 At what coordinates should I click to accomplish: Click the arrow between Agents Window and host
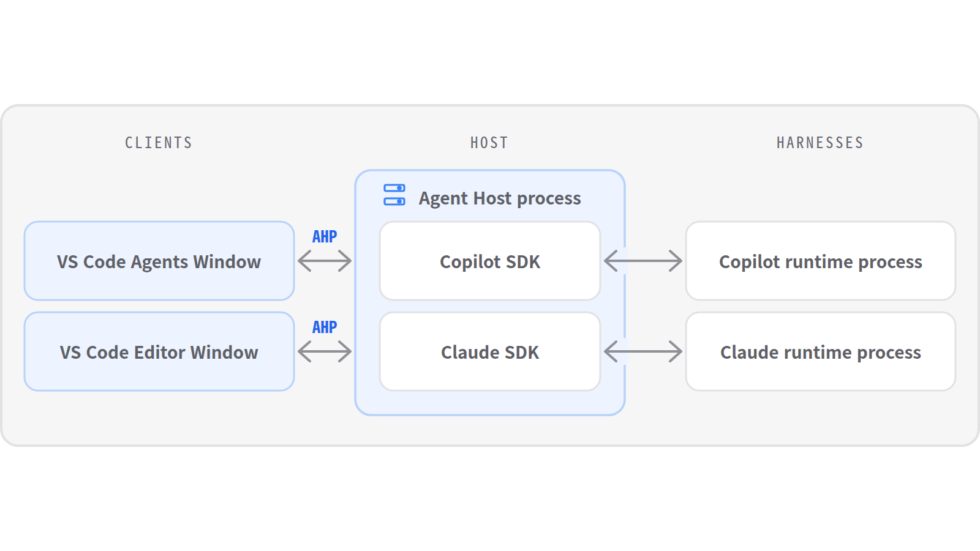pyautogui.click(x=325, y=261)
